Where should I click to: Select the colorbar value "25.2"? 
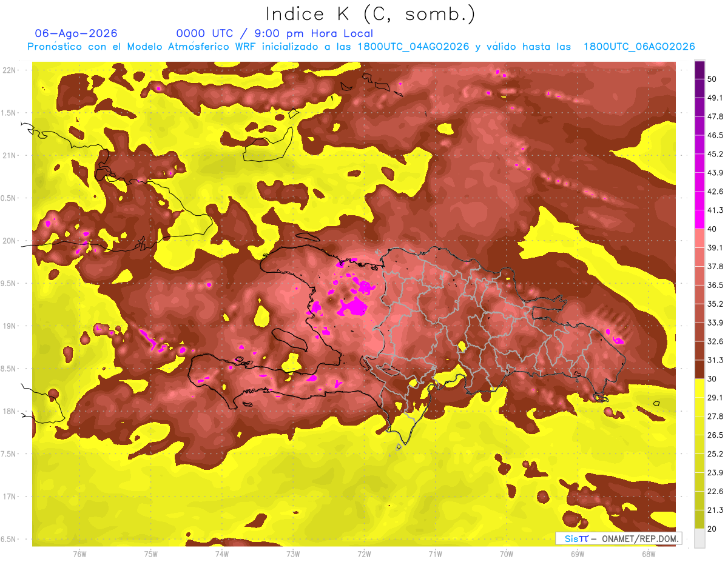[715, 453]
